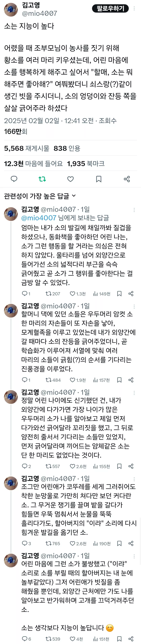Bookmark the reply with 155천 views
Image resolution: width=141 pixels, height=644 pixels.
(x=119, y=466)
